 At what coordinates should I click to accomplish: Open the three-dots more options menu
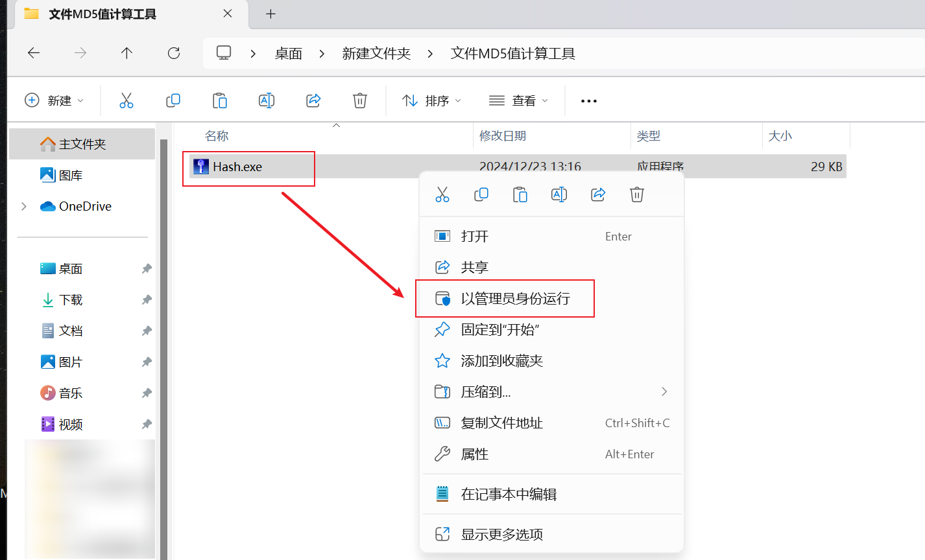589,101
